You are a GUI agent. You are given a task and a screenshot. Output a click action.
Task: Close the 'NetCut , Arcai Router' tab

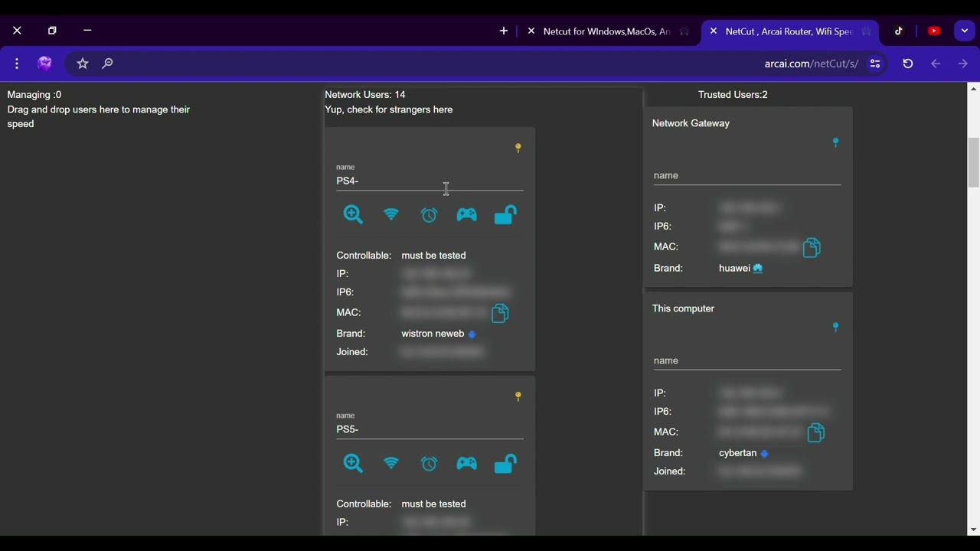714,31
